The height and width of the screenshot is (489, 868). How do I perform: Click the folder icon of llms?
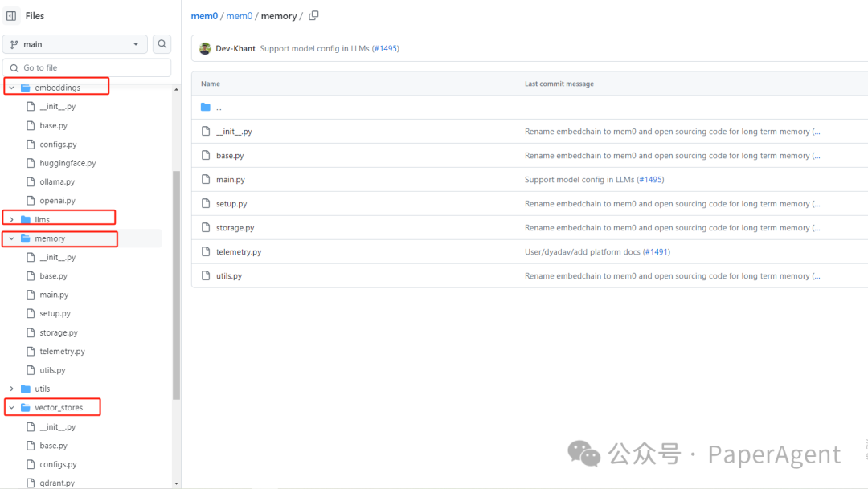point(26,219)
